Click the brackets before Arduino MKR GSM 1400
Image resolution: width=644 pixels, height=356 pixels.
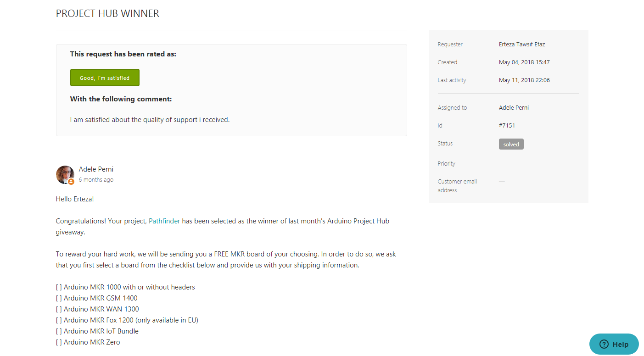(x=59, y=298)
